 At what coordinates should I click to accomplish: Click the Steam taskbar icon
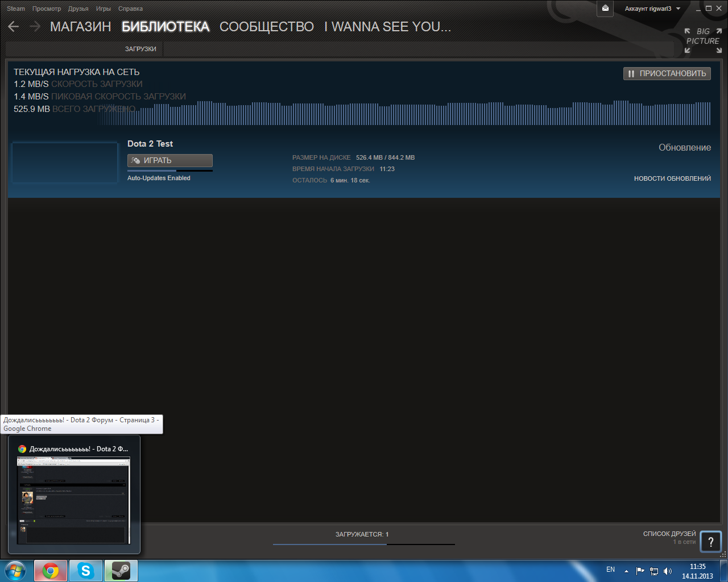pyautogui.click(x=121, y=571)
